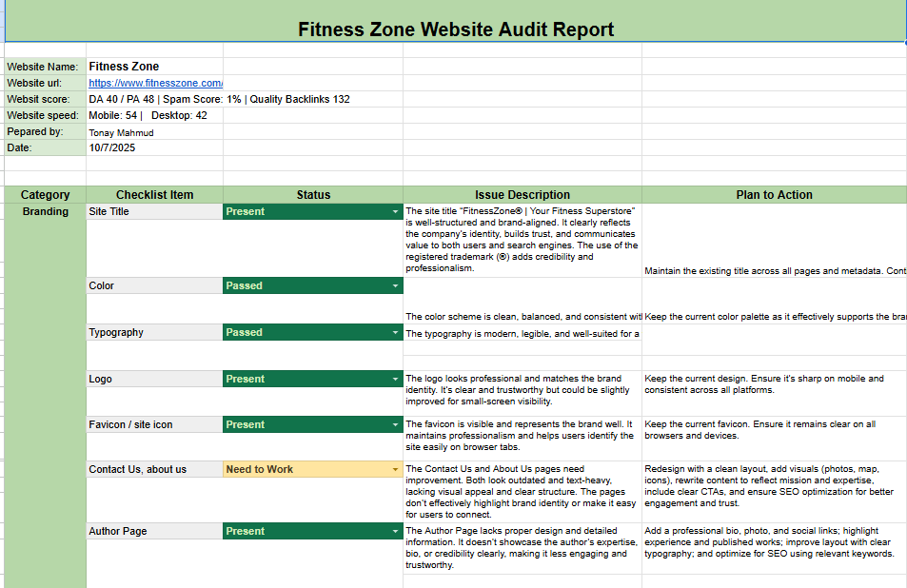Click the 'Category' column header cell
Screen dimensions: 907x588
pyautogui.click(x=45, y=195)
